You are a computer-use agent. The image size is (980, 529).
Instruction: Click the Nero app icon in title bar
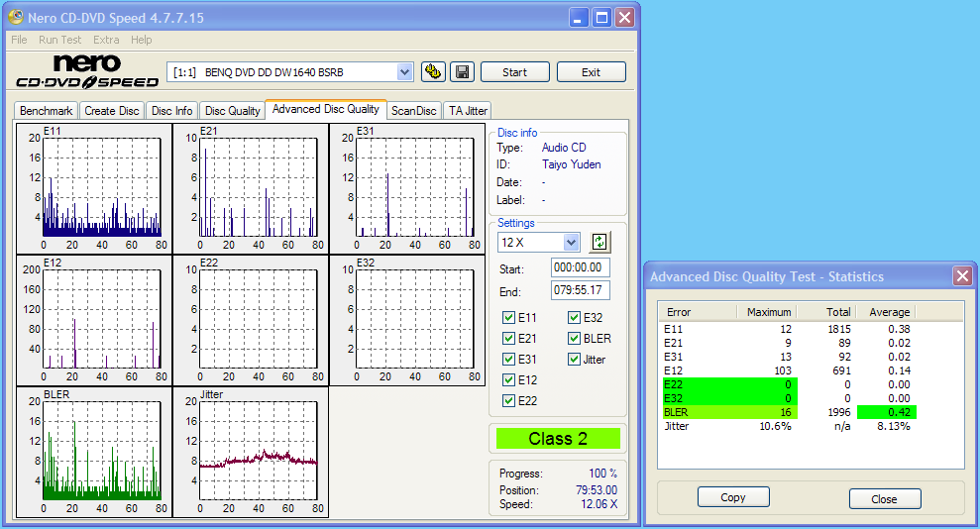(x=15, y=18)
